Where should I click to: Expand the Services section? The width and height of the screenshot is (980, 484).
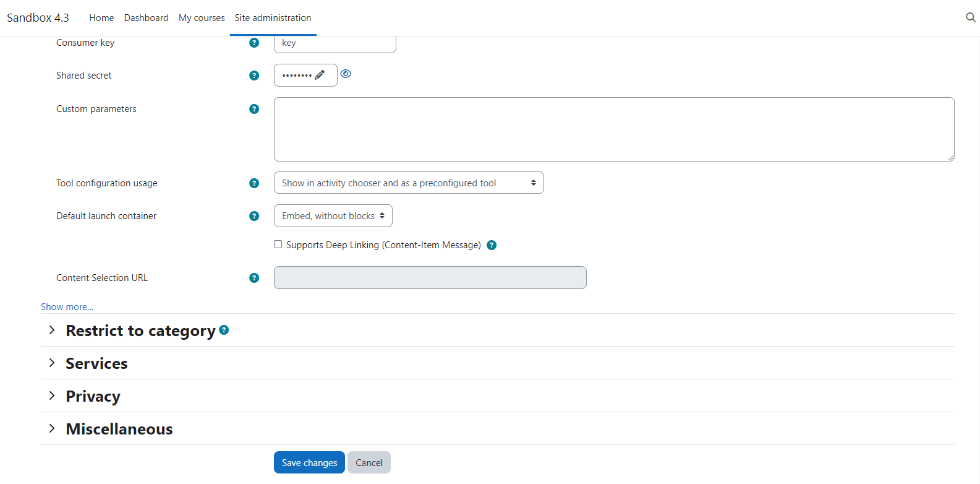pos(96,363)
